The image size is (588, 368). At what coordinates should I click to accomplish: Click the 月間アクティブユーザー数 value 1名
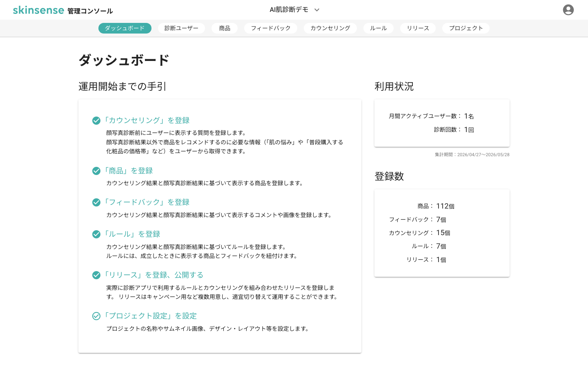(x=469, y=116)
